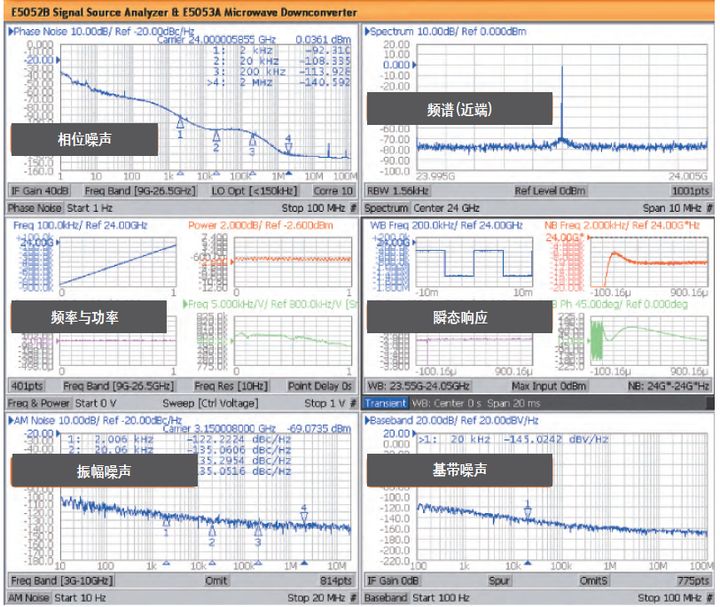Click the Spectrum active trace arrow

pos(367,31)
